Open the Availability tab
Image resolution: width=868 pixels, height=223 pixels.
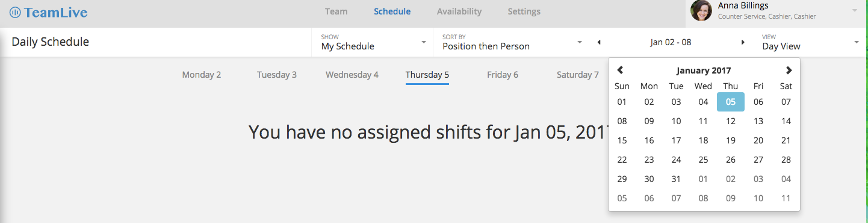tap(459, 11)
